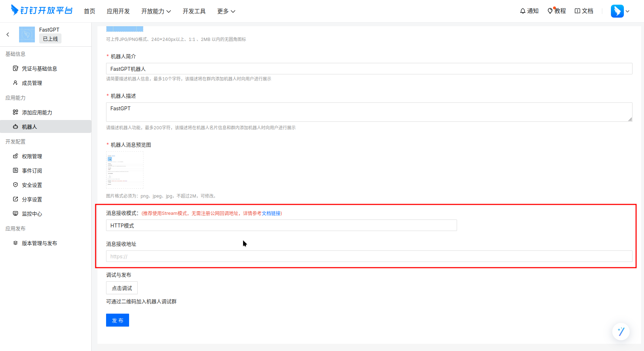Image resolution: width=644 pixels, height=351 pixels.
Task: Open the tutorials lightbulb icon
Action: [550, 11]
